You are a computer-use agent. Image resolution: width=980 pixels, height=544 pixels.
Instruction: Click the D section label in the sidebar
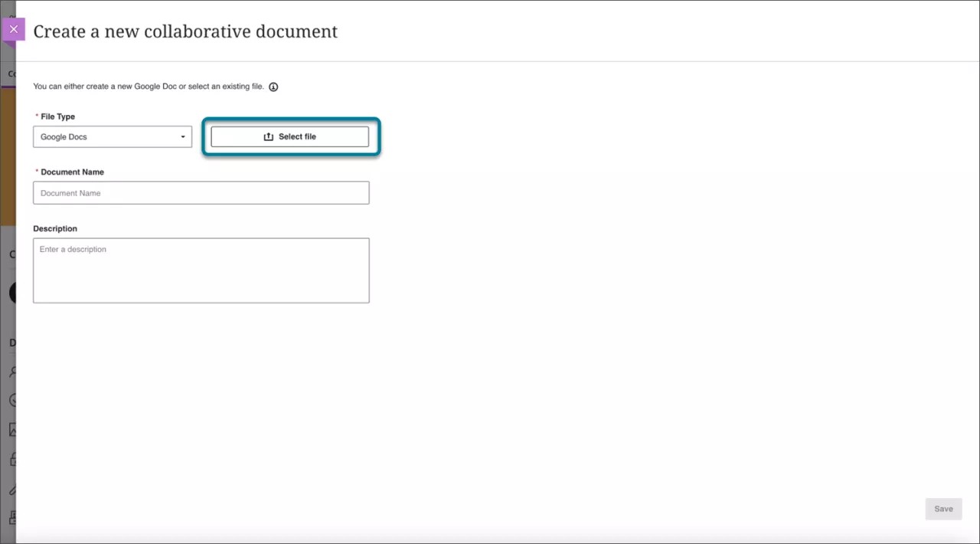tap(11, 342)
